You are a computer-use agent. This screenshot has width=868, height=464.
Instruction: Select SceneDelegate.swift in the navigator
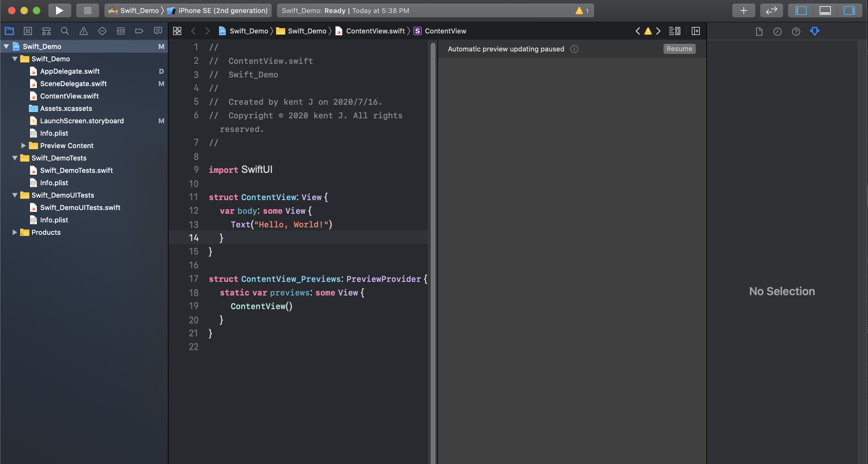coord(73,84)
